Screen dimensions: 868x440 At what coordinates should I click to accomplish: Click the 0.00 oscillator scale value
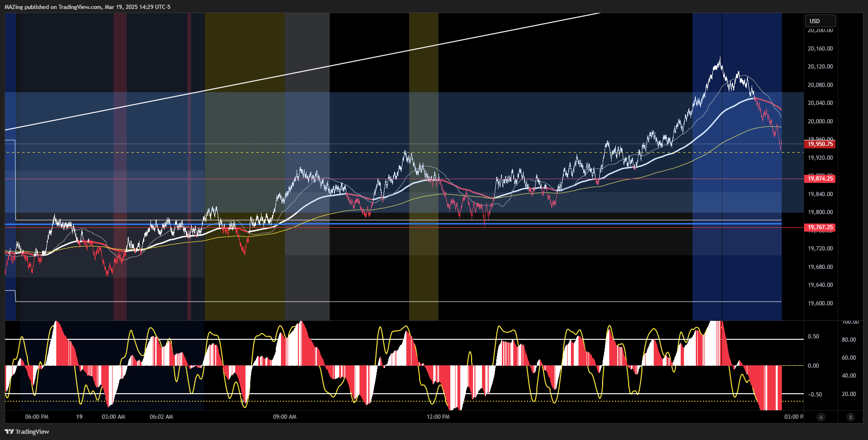(813, 366)
